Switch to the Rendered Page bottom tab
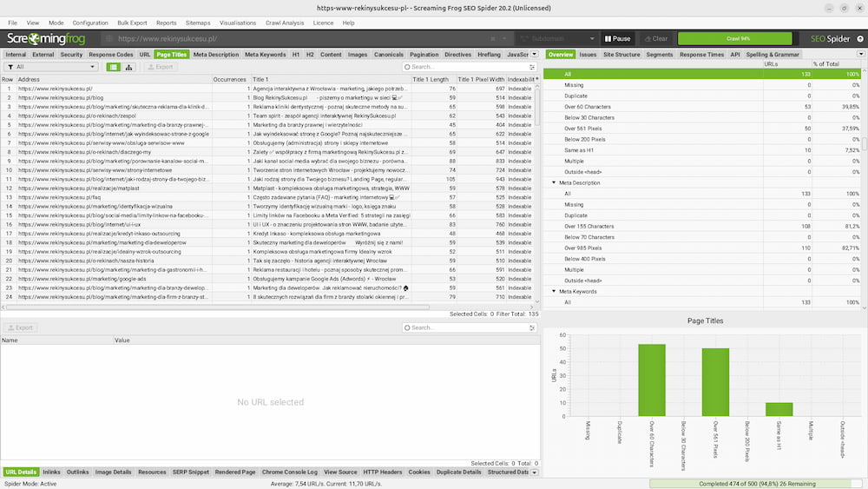 coord(235,472)
